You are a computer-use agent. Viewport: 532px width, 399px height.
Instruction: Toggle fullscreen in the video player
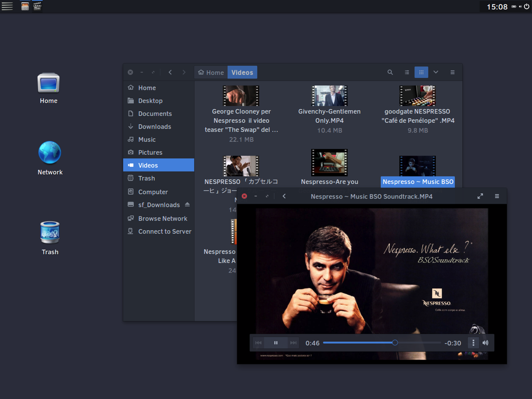[x=480, y=196]
